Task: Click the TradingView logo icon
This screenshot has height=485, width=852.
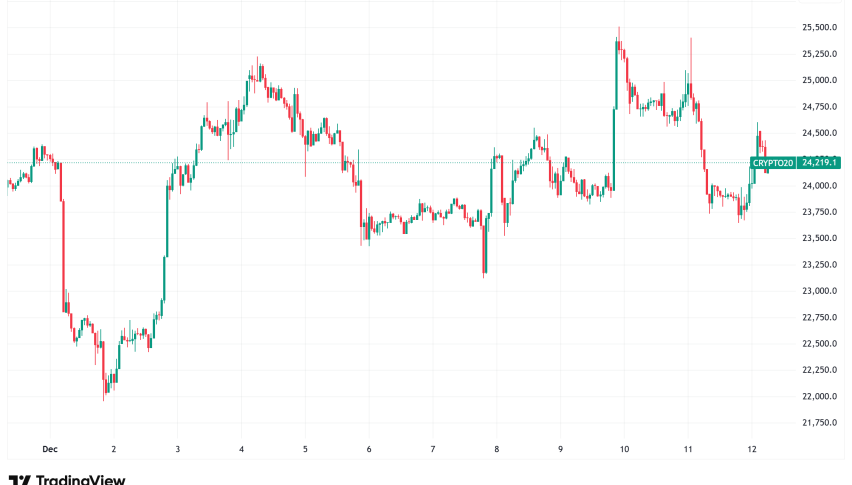Action: (x=17, y=480)
